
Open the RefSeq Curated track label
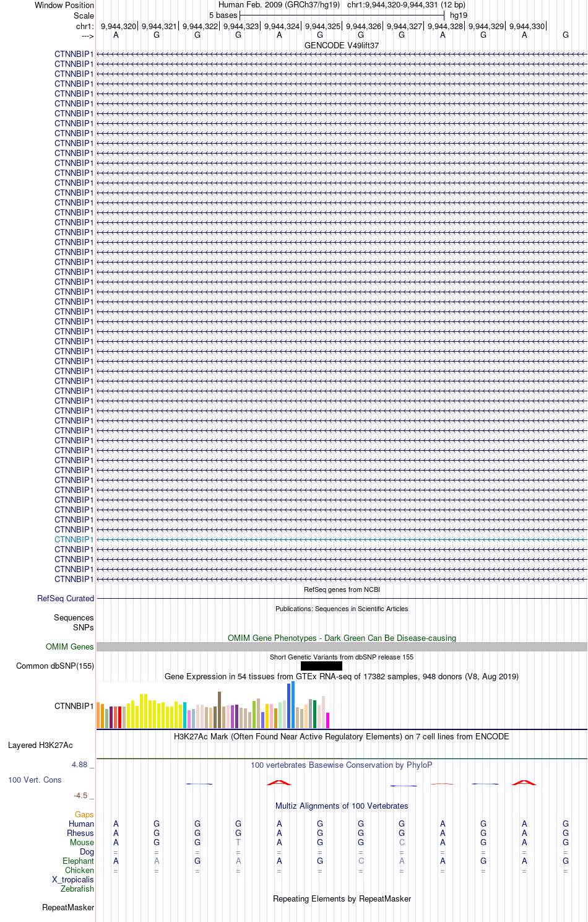pyautogui.click(x=66, y=598)
